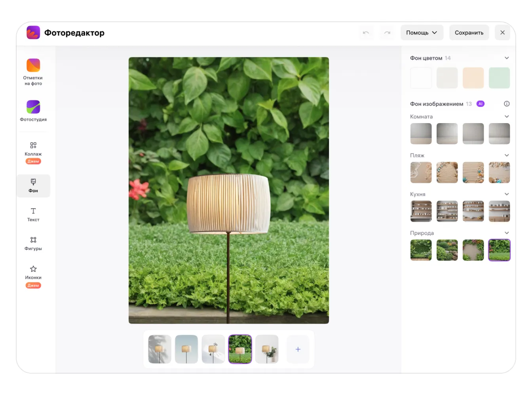Click the main lamp photo on the canvas

pos(229,190)
